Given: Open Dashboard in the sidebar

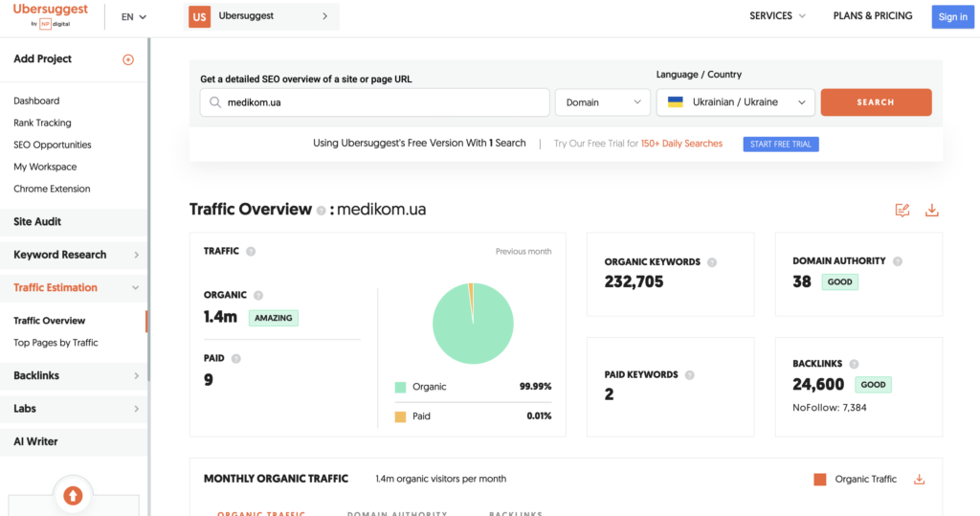Looking at the screenshot, I should point(36,101).
